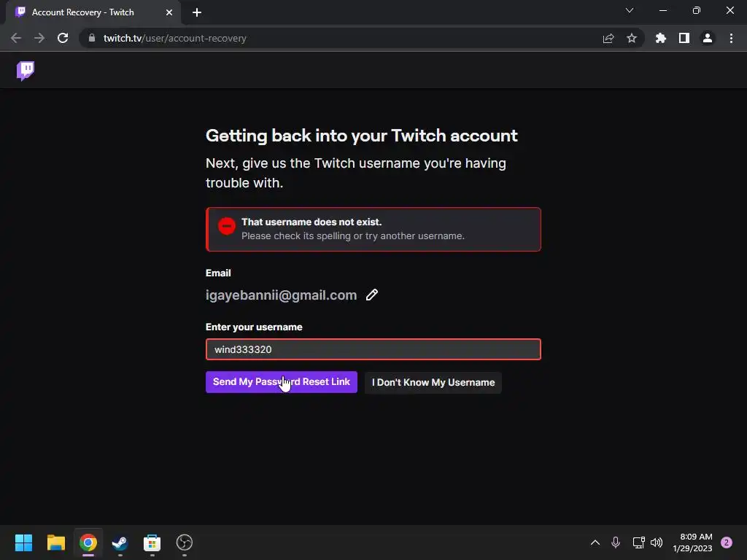Image resolution: width=747 pixels, height=560 pixels.
Task: Open the Extensions puzzle icon
Action: coord(661,38)
